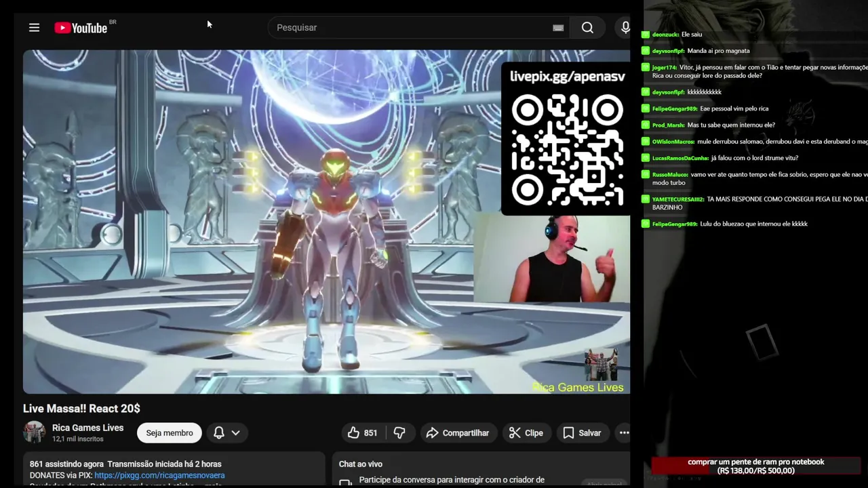The width and height of the screenshot is (868, 488).
Task: Like the video with thumbs up 851
Action: [x=363, y=433]
